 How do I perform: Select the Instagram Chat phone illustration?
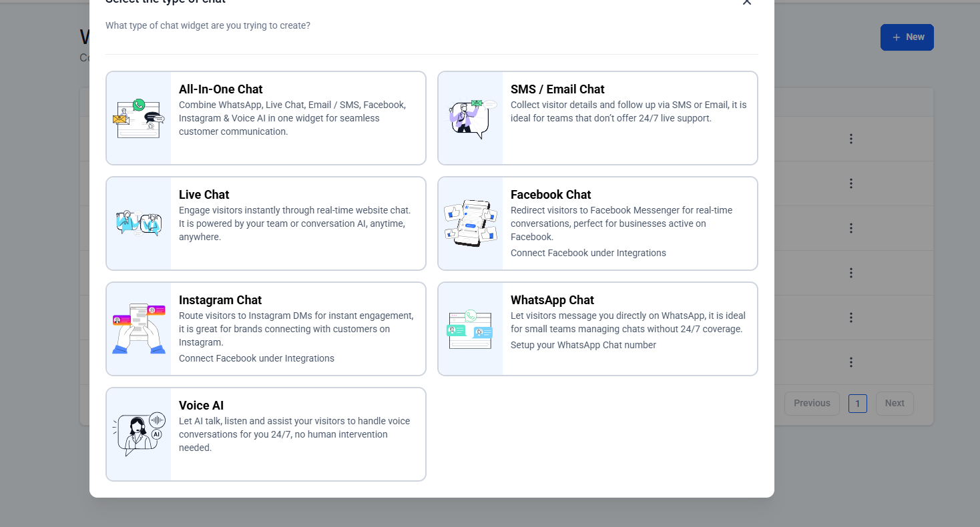[139, 329]
